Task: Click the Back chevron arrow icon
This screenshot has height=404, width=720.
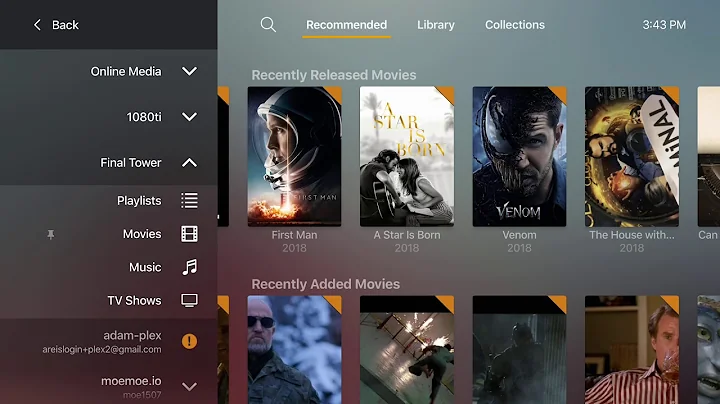Action: coord(37,25)
